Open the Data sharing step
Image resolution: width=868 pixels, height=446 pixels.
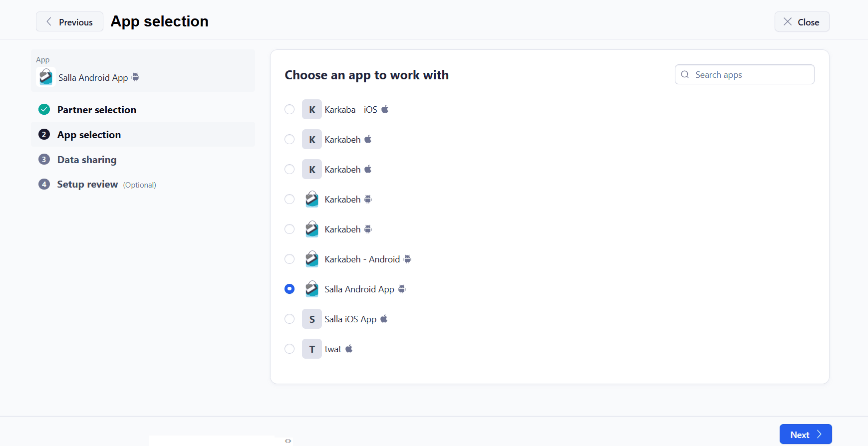coord(87,160)
